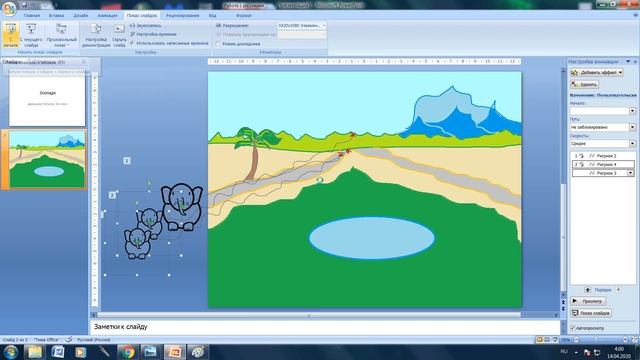Image resolution: width=640 pixels, height=360 pixels.
Task: Click PowerPoint taskbar icon
Action: (174, 352)
